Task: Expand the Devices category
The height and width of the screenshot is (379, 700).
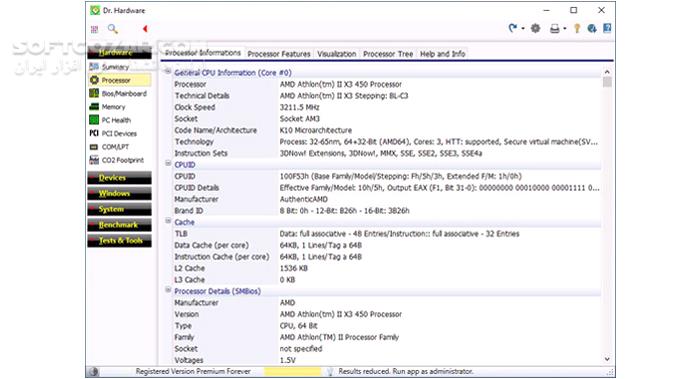Action: [119, 178]
